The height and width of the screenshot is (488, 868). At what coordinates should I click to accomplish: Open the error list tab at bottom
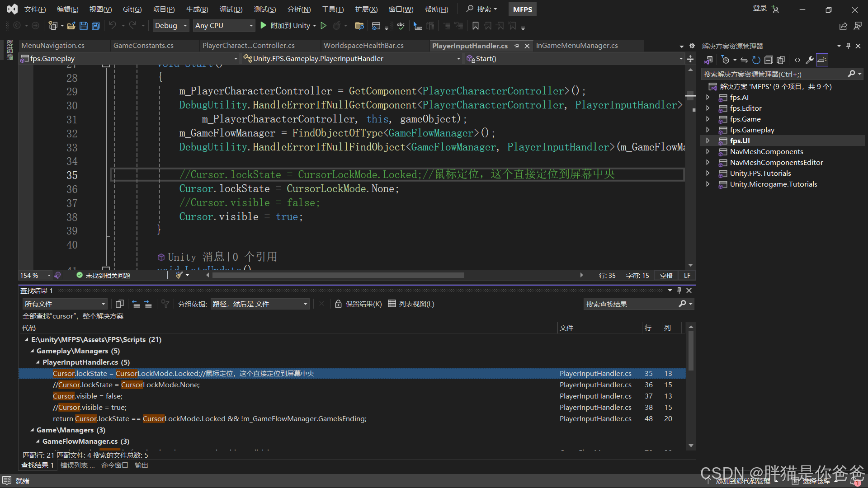pyautogui.click(x=77, y=465)
